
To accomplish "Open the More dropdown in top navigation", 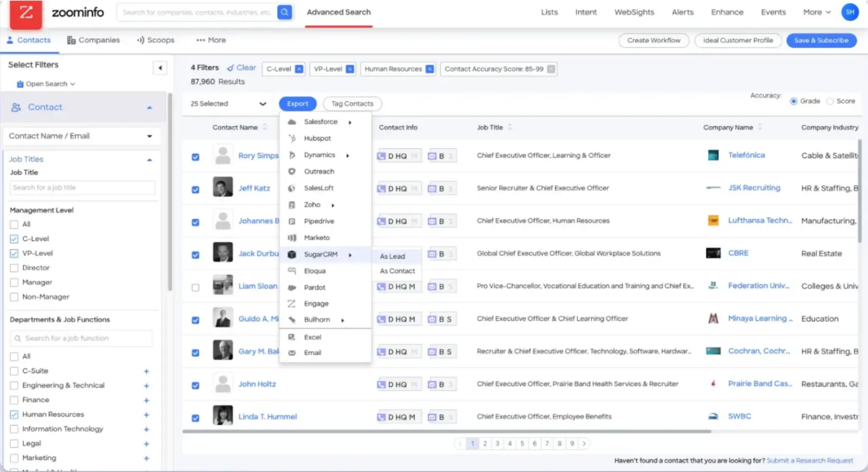I will click(x=817, y=12).
